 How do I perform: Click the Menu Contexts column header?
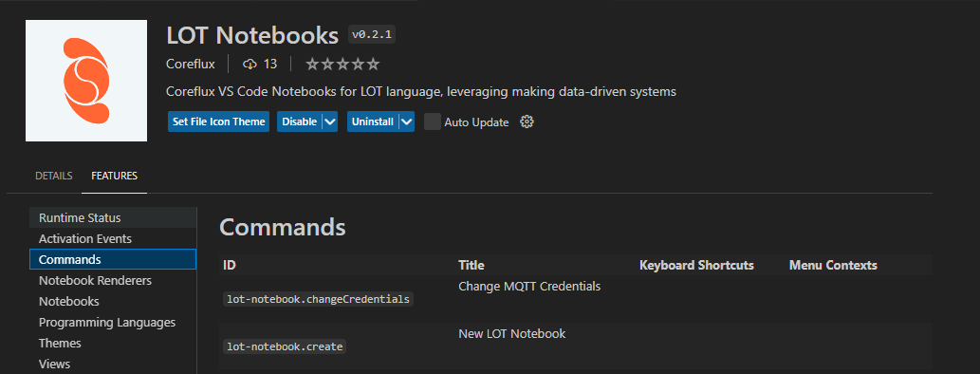tap(833, 265)
